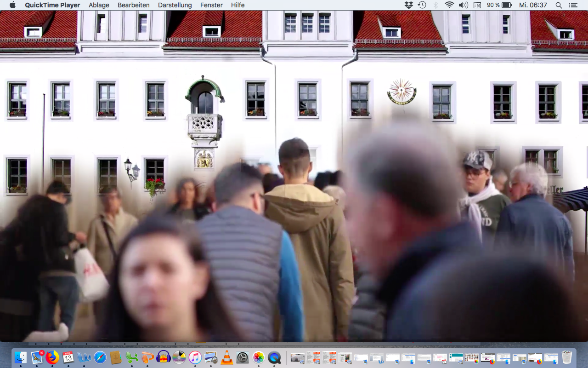Open Audacity from the Dock
Viewport: 588px width, 368px height.
pos(164,357)
